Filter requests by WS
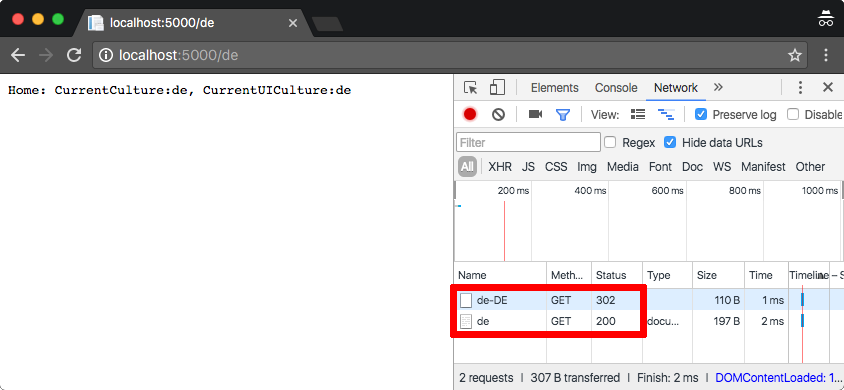The width and height of the screenshot is (844, 390). coord(722,167)
